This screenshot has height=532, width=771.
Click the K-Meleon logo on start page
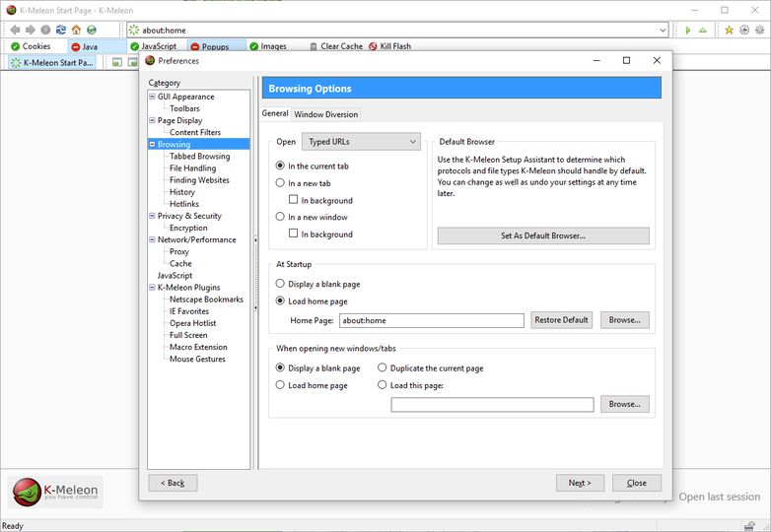(55, 492)
